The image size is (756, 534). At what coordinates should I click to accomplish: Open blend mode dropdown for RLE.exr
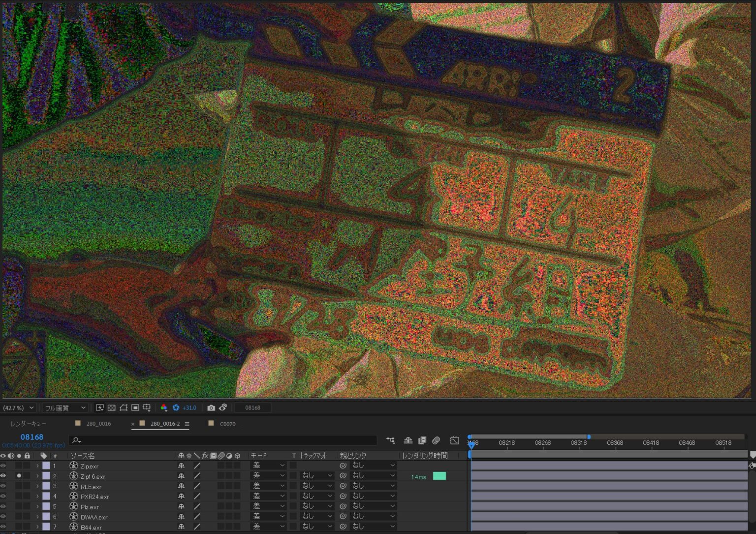pos(268,486)
